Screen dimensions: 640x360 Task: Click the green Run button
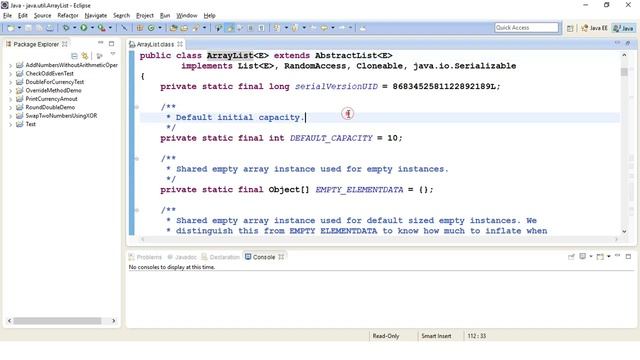point(84,28)
